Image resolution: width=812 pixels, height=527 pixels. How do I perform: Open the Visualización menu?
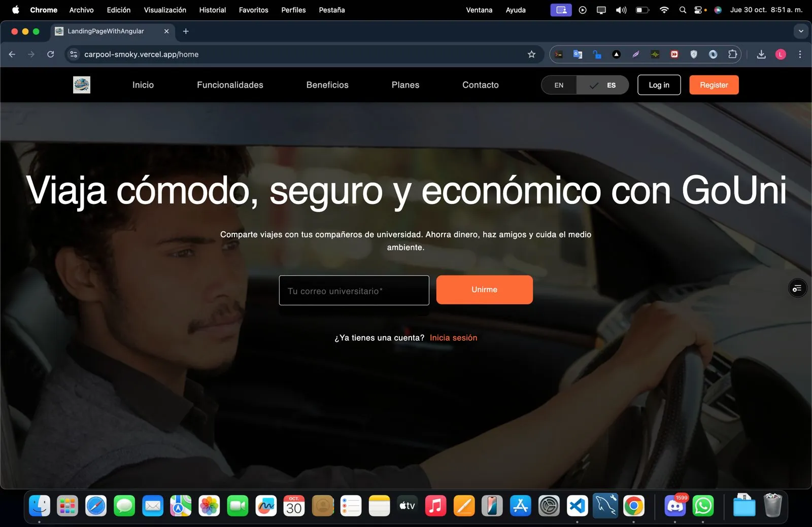(x=165, y=10)
